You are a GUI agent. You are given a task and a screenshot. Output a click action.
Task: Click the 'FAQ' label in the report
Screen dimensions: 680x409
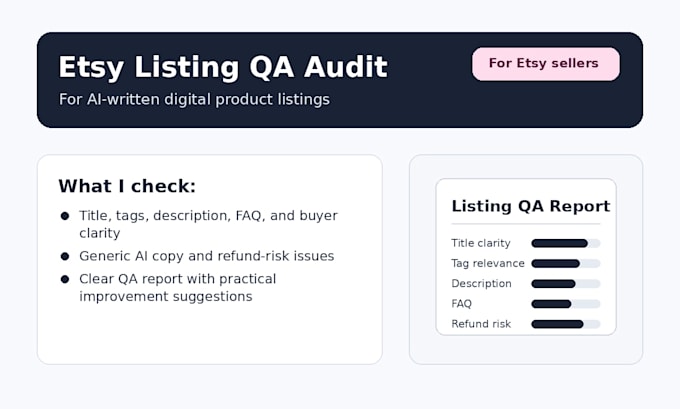click(461, 304)
